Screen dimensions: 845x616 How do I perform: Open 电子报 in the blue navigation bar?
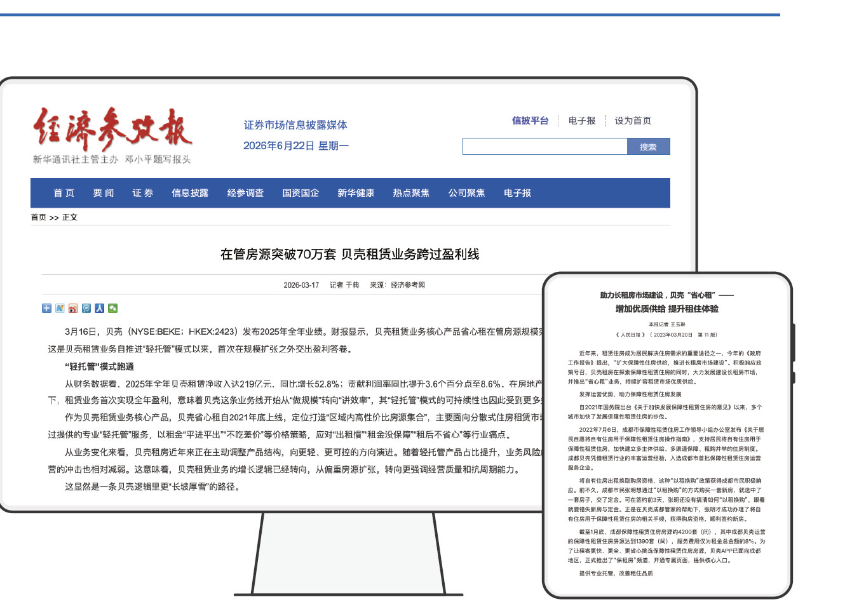click(517, 193)
